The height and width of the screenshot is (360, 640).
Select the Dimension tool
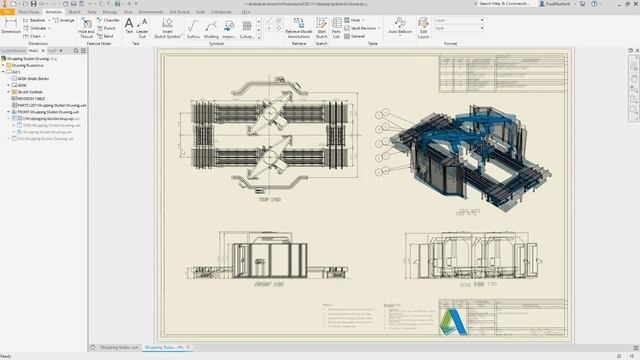coord(11,26)
